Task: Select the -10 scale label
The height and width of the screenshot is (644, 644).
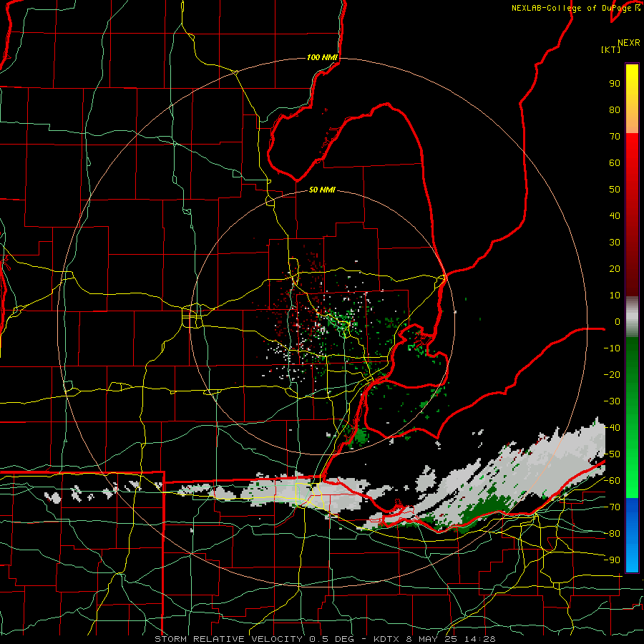Action: pos(612,348)
